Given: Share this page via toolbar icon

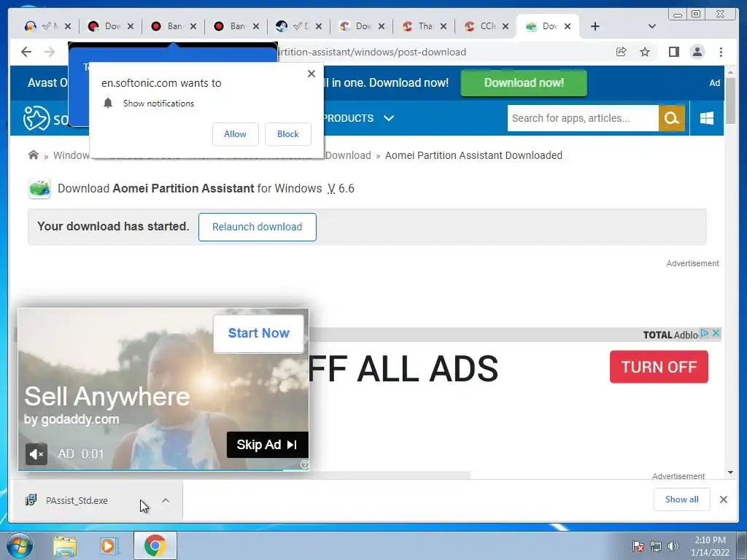Looking at the screenshot, I should coord(621,52).
